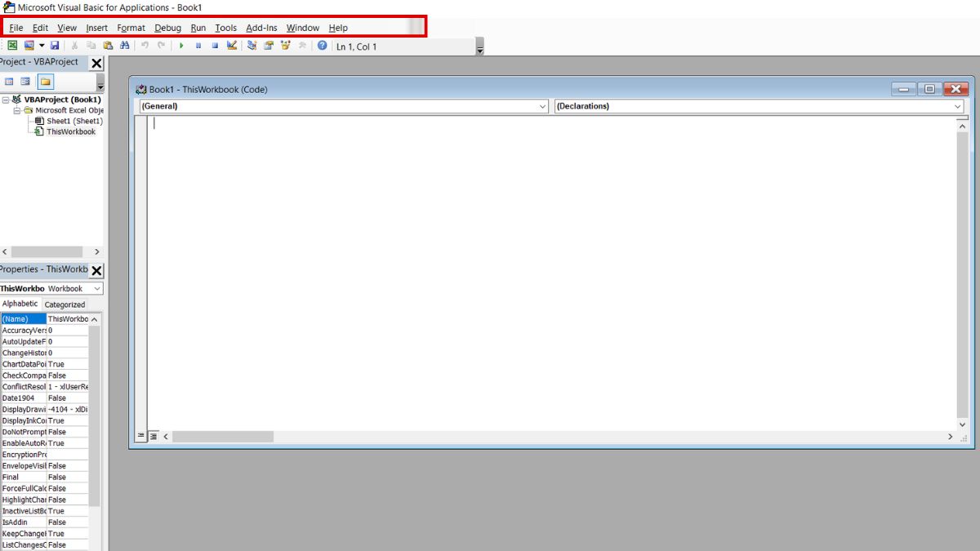Close the Project - VBAProject panel
The image size is (980, 551).
96,63
